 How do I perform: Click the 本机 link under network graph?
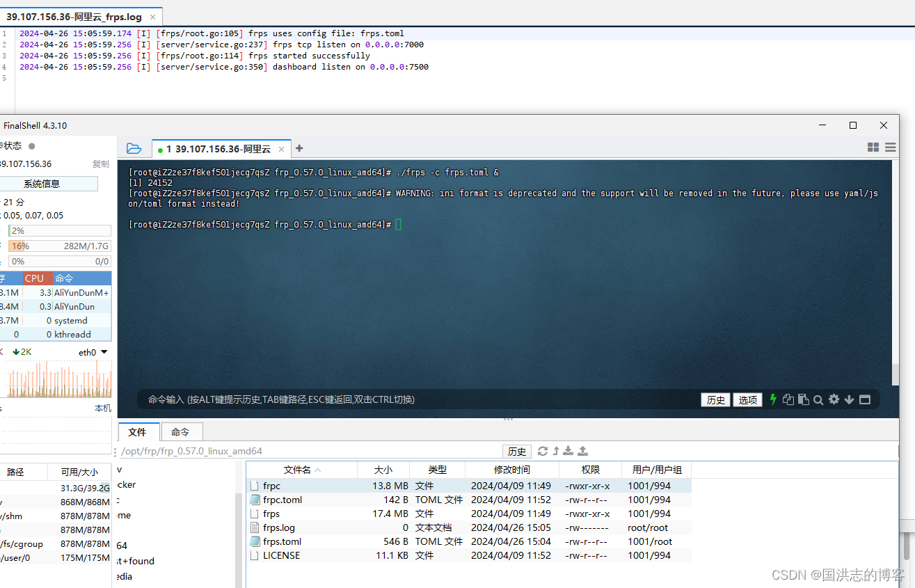(102, 408)
